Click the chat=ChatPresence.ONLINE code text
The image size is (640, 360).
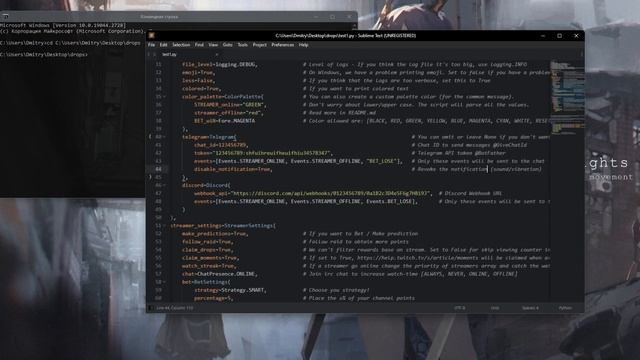(x=220, y=274)
